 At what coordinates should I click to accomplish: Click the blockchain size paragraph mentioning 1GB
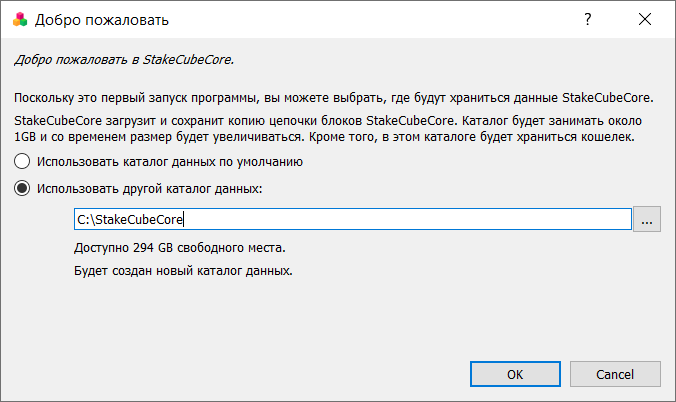coord(328,129)
